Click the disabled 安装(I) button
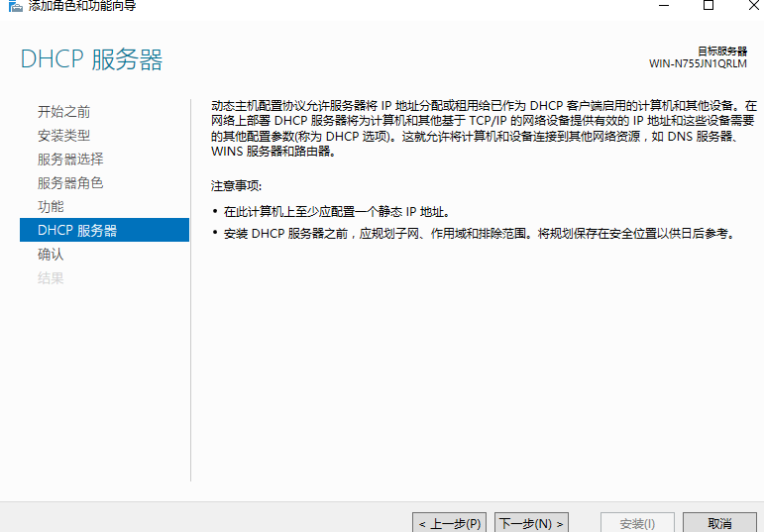This screenshot has height=532, width=764. coord(637,523)
